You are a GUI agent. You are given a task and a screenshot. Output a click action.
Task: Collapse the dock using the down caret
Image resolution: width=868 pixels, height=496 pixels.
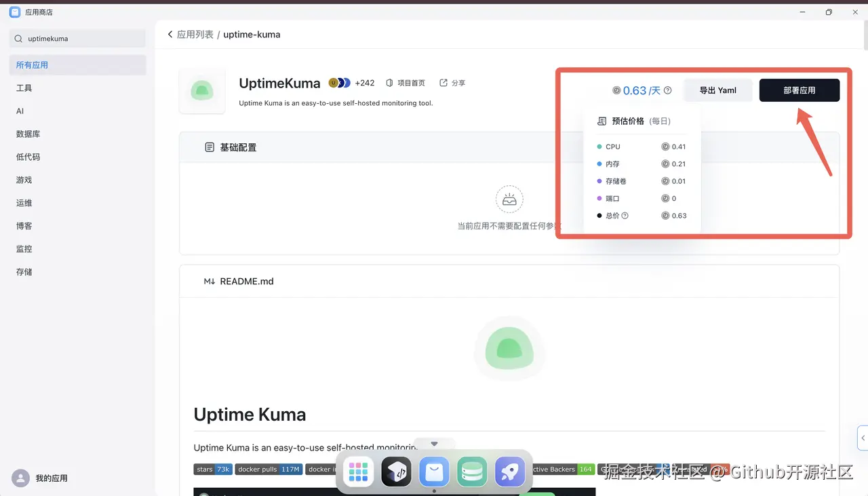click(x=434, y=444)
